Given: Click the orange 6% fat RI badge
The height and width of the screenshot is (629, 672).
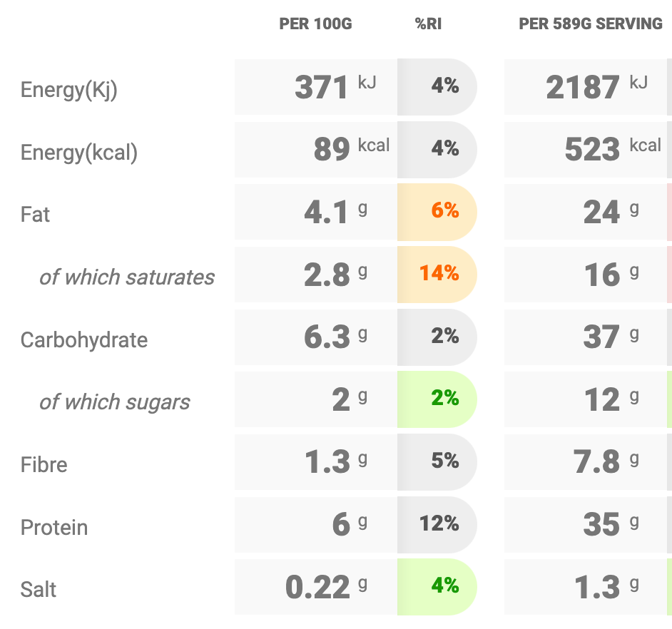Looking at the screenshot, I should [444, 211].
